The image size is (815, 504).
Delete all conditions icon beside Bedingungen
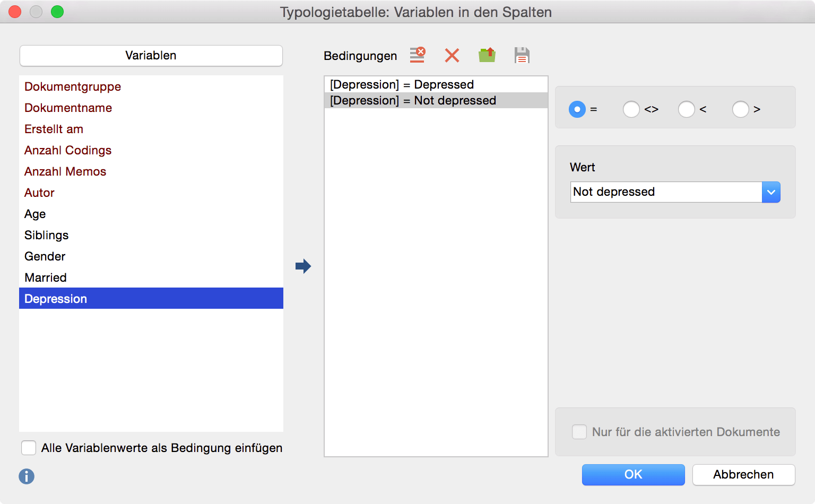pyautogui.click(x=418, y=55)
